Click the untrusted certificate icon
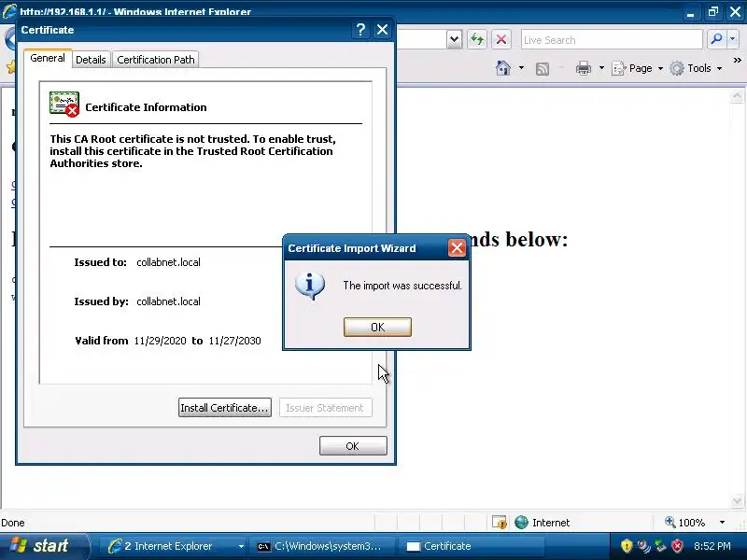The width and height of the screenshot is (747, 560). [64, 105]
